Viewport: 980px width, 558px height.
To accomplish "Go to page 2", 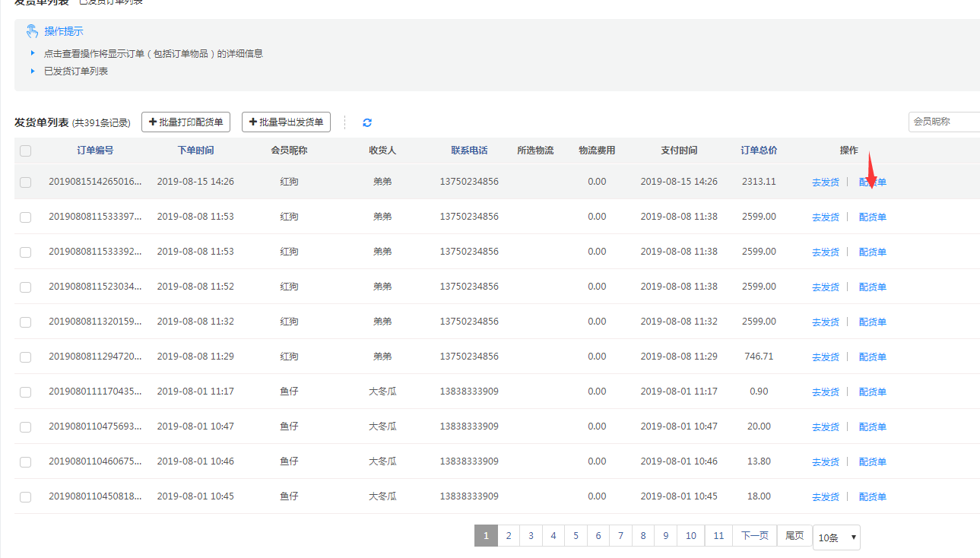I will click(x=509, y=536).
